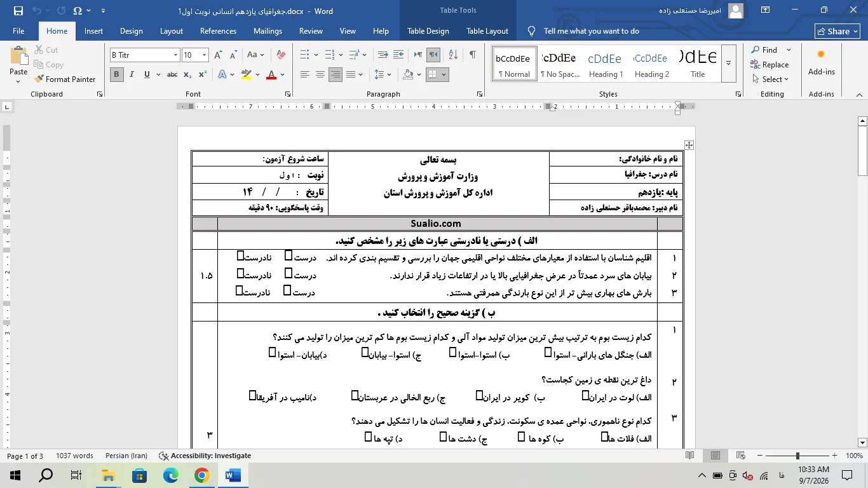
Task: Apply subscript formatting
Action: click(187, 74)
